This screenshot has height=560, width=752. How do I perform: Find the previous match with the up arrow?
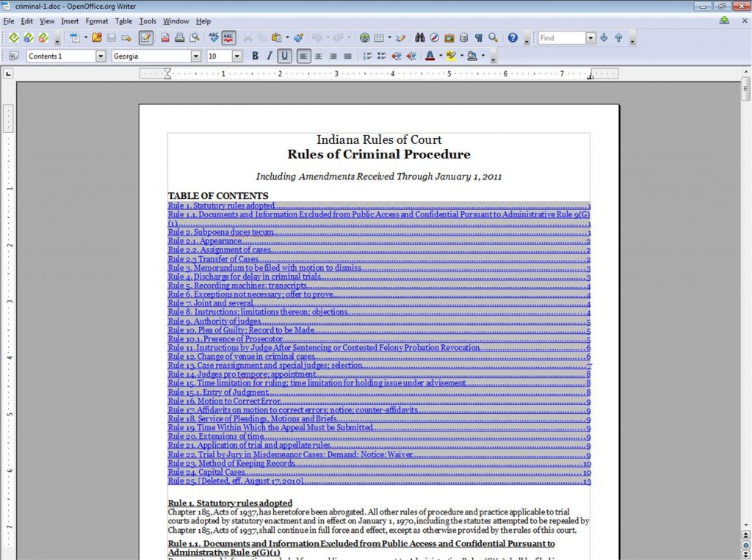618,37
